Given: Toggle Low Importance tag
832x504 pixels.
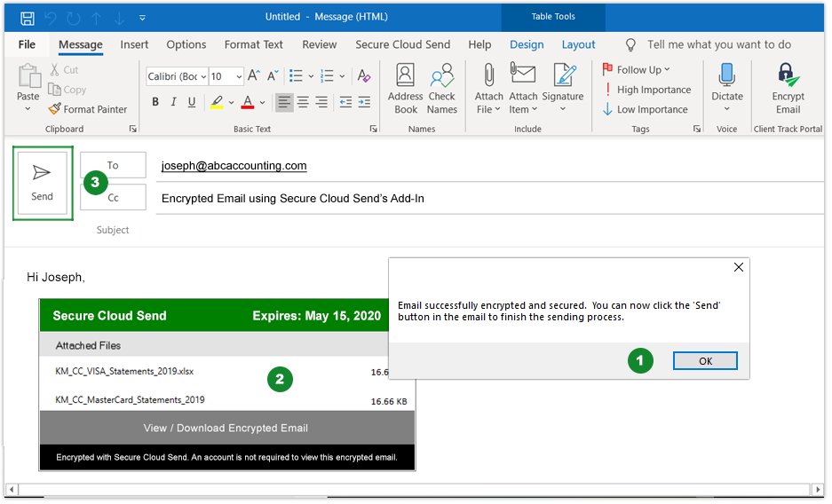Looking at the screenshot, I should (x=646, y=109).
